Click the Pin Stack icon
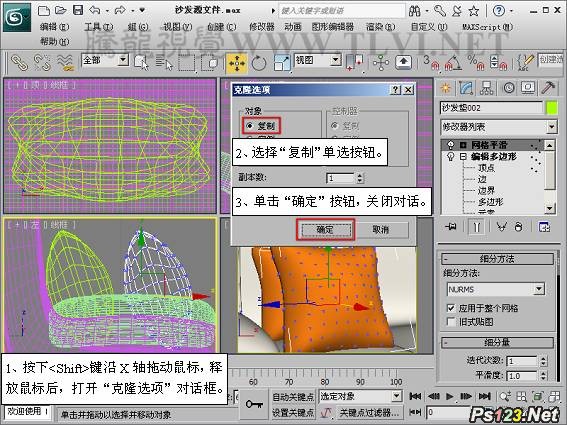Screen dimensions: 567x425 (451, 227)
